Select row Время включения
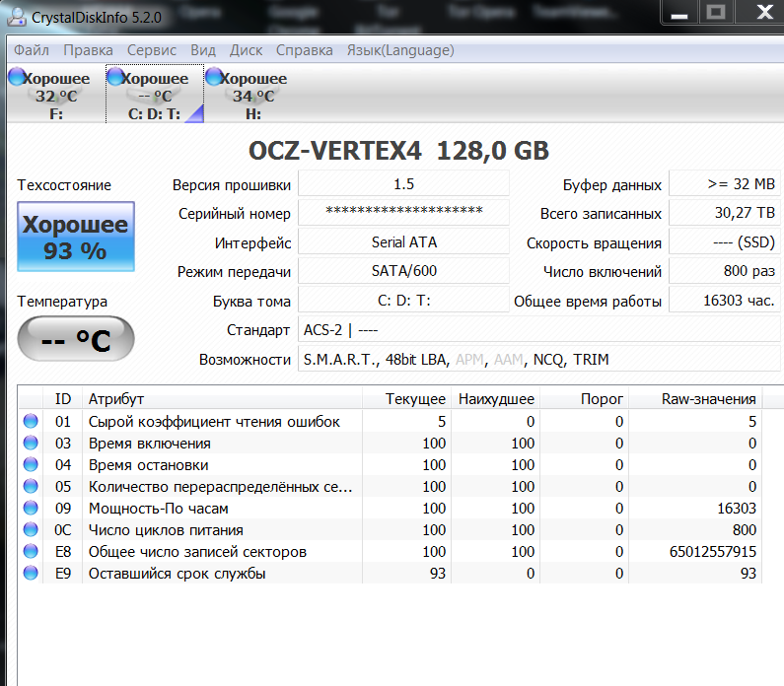The width and height of the screenshot is (784, 686). 390,443
